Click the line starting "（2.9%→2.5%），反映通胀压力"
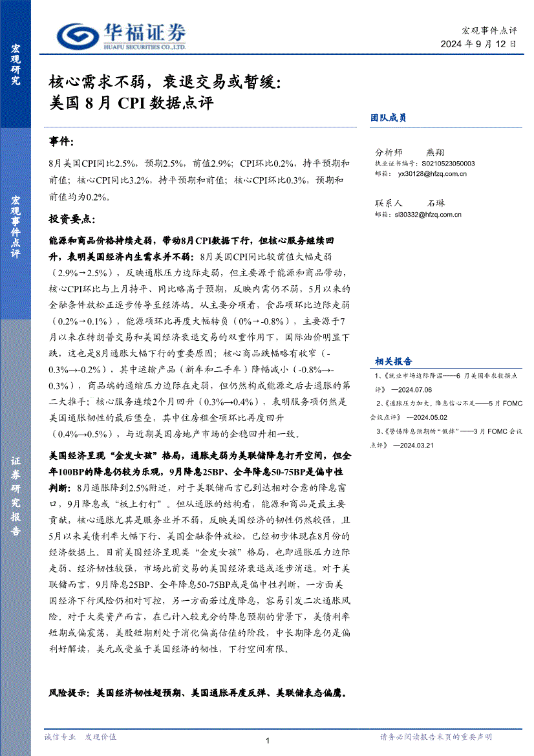 click(x=199, y=273)
